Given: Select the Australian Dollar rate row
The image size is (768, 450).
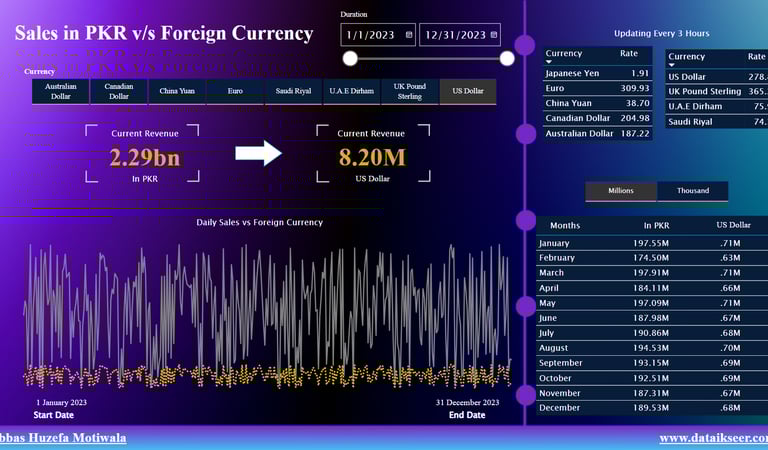Looking at the screenshot, I should pyautogui.click(x=598, y=133).
